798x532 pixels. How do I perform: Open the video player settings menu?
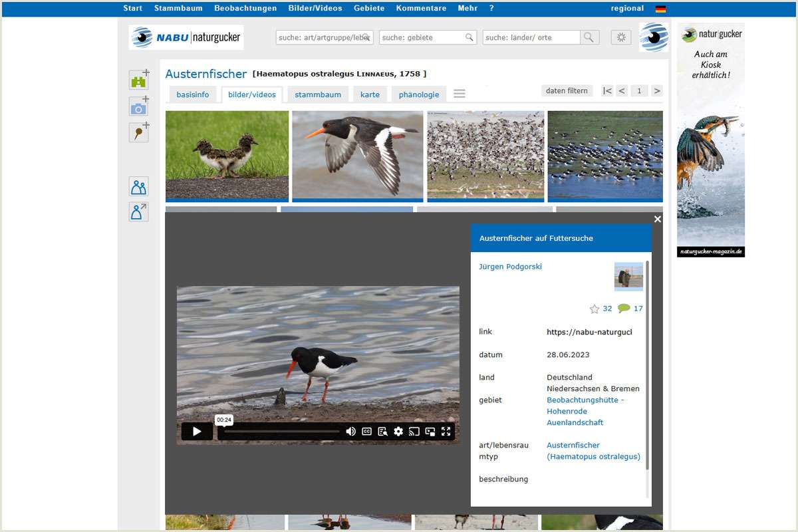pos(398,431)
